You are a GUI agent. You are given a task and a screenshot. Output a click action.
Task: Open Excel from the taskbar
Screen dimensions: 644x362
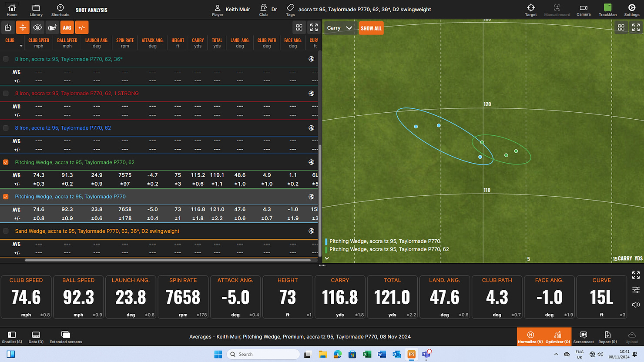[x=367, y=354]
